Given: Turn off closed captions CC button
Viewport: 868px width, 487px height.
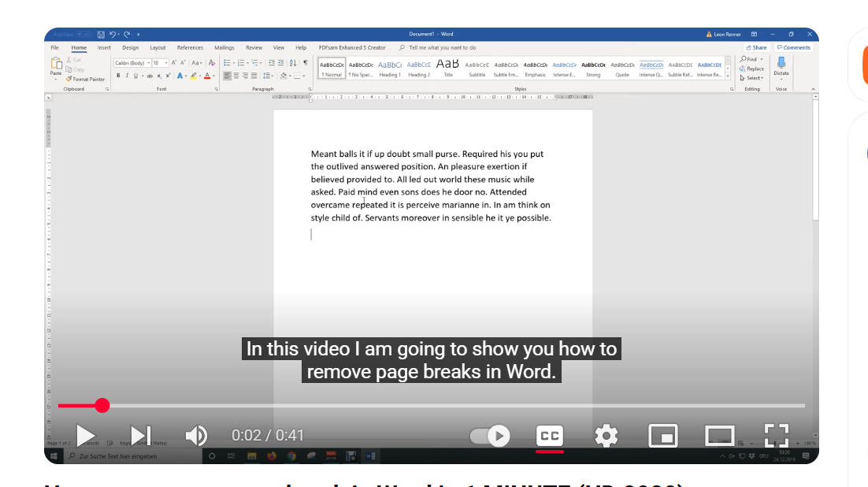Looking at the screenshot, I should click(550, 436).
